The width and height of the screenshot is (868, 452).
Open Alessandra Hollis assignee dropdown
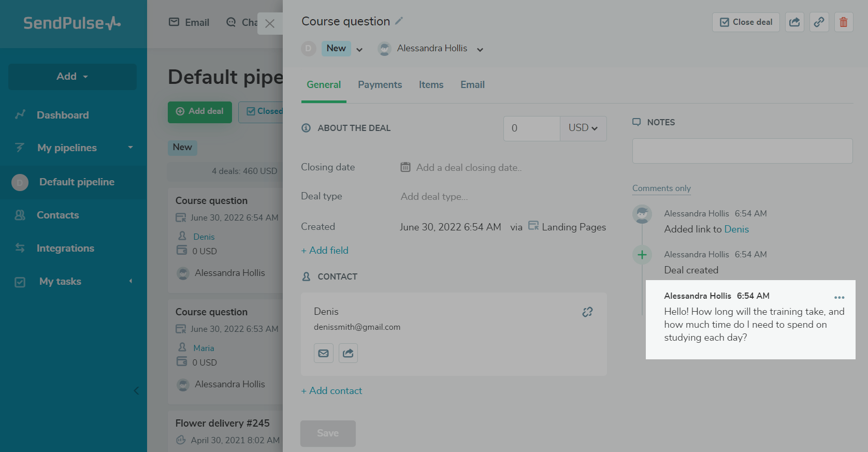pyautogui.click(x=480, y=50)
